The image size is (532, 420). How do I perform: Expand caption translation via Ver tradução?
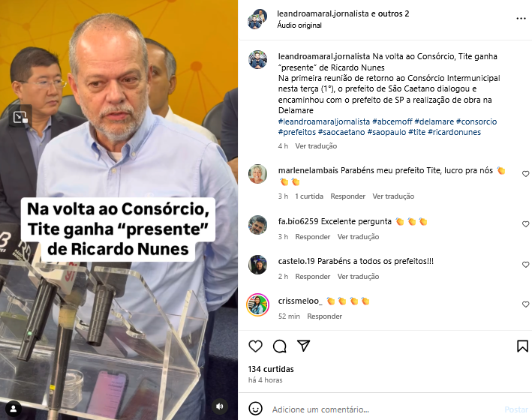pos(316,146)
